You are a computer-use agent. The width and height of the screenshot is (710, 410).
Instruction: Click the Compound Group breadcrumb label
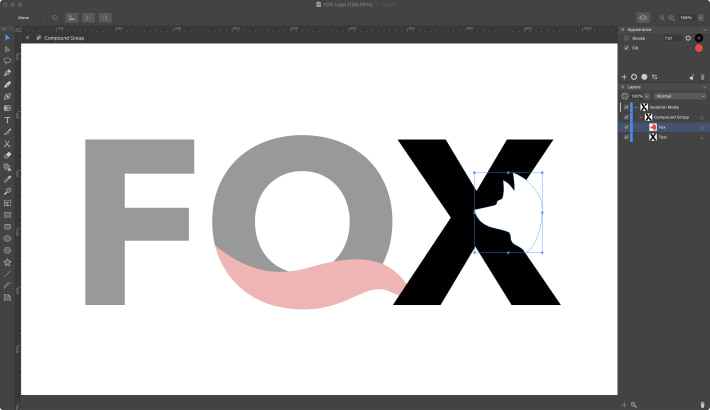click(x=64, y=38)
